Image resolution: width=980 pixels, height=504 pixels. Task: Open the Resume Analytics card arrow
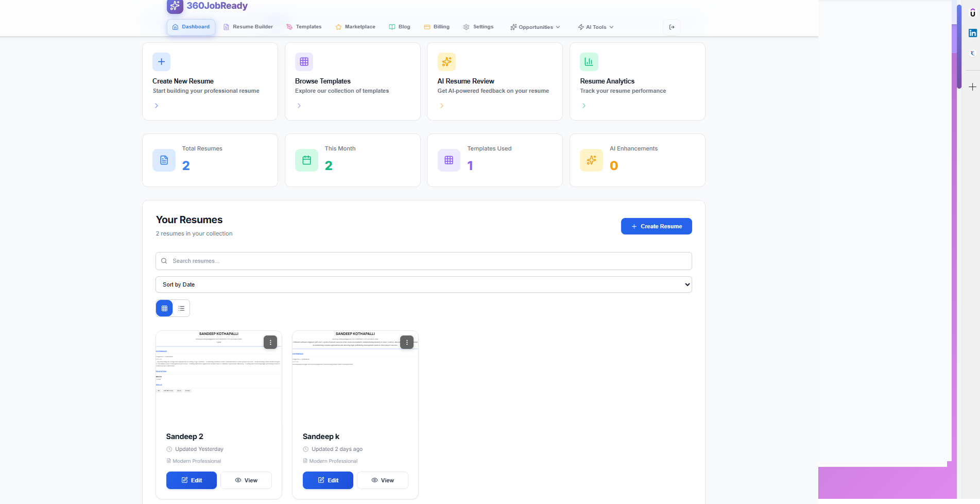tap(584, 106)
